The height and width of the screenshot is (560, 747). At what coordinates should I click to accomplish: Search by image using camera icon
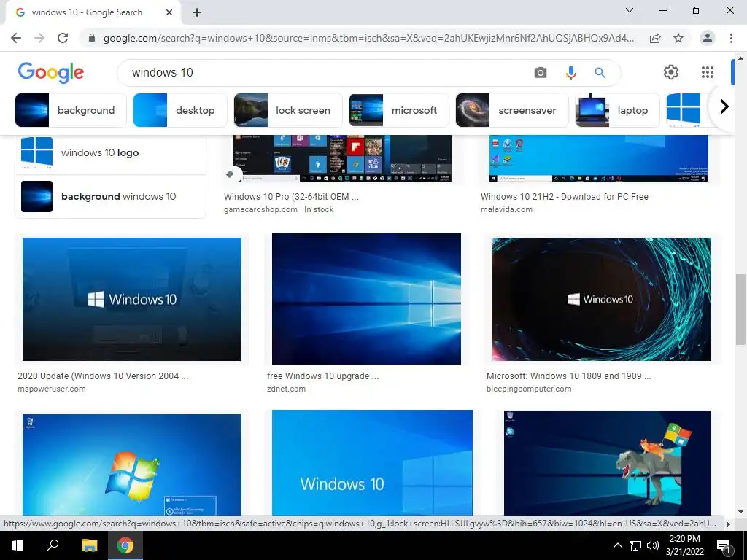point(541,72)
